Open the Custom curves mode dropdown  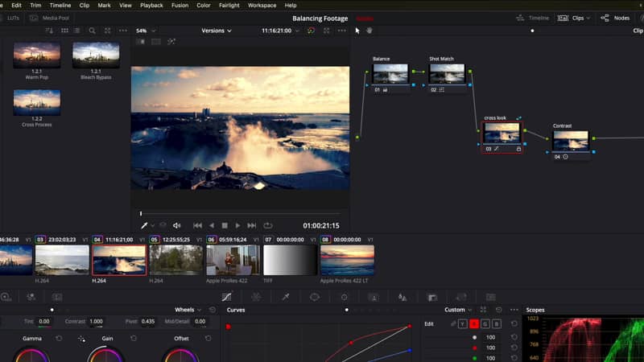459,310
